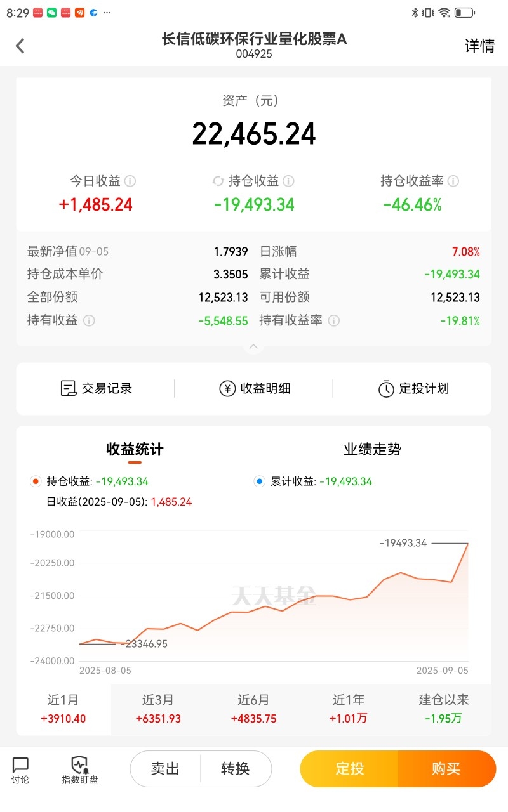This screenshot has height=812, width=508.
Task: Tap fund title 长信低碳环保行业量化股票A
Action: 254,39
